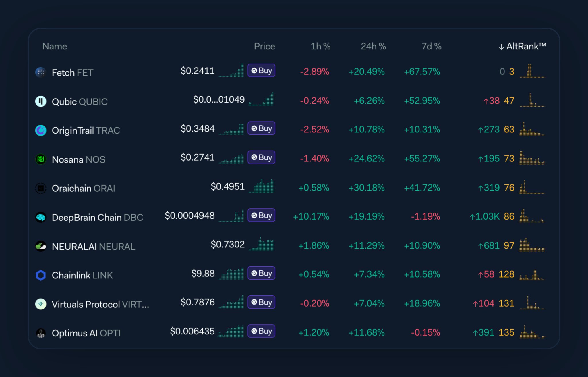Sort by 24h % column header
This screenshot has height=377, width=588.
tap(373, 46)
